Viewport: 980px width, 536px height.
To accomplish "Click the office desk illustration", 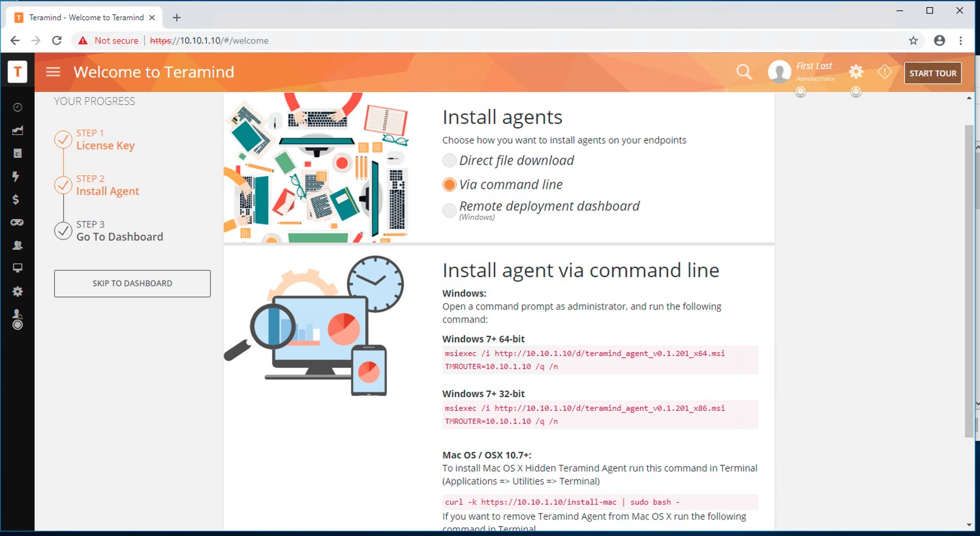I will pos(316,168).
